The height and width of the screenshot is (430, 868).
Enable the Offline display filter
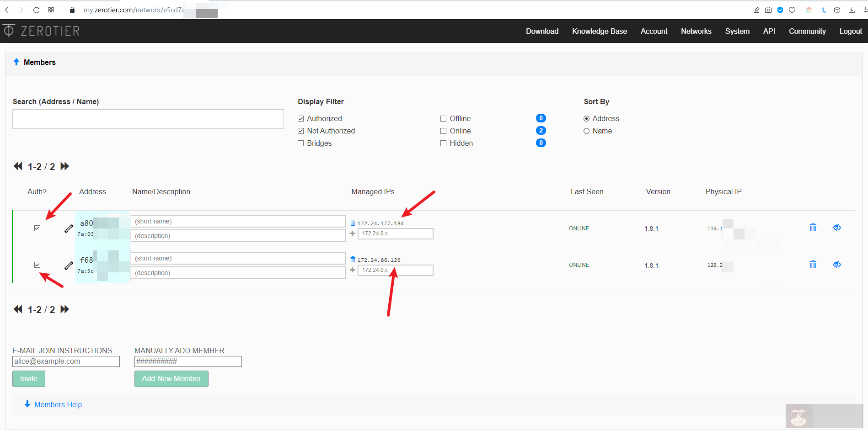(443, 119)
